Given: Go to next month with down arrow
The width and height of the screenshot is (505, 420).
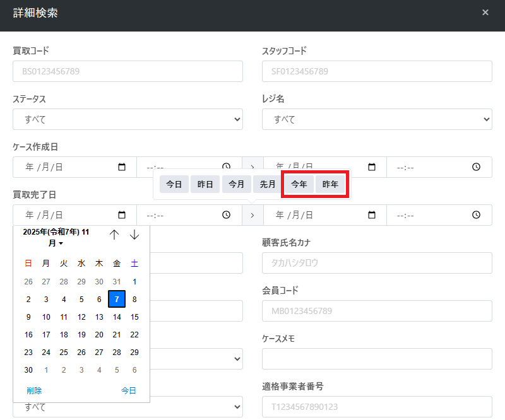Looking at the screenshot, I should (x=134, y=235).
